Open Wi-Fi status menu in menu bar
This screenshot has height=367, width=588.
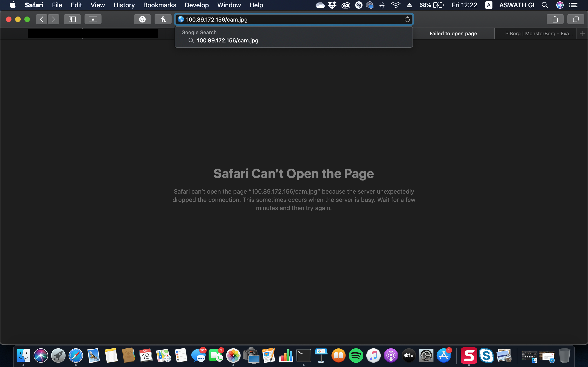pos(396,5)
